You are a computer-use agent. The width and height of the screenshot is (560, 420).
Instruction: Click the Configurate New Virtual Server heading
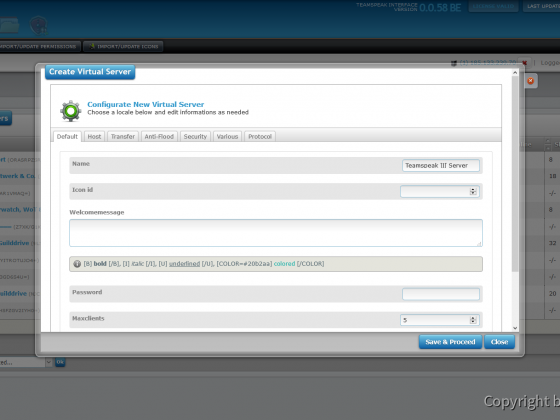[x=146, y=104]
